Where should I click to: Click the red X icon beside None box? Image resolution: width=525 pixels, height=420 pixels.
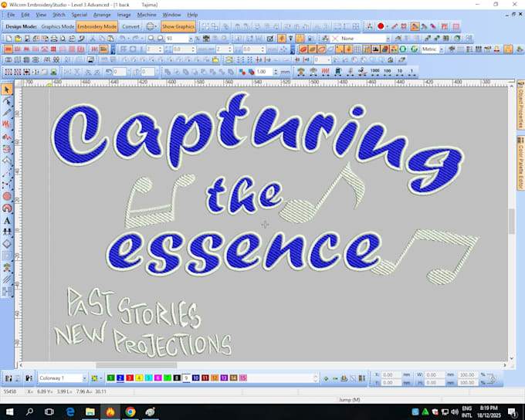click(335, 39)
